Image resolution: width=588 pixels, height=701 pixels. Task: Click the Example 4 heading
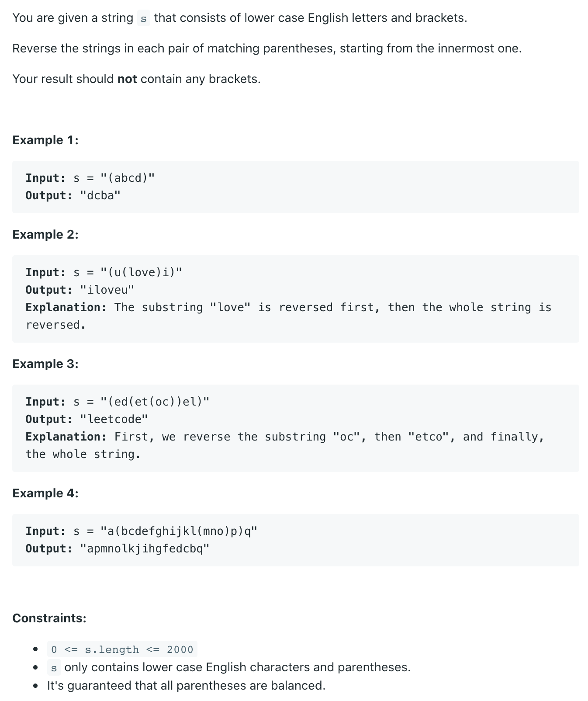click(x=45, y=493)
